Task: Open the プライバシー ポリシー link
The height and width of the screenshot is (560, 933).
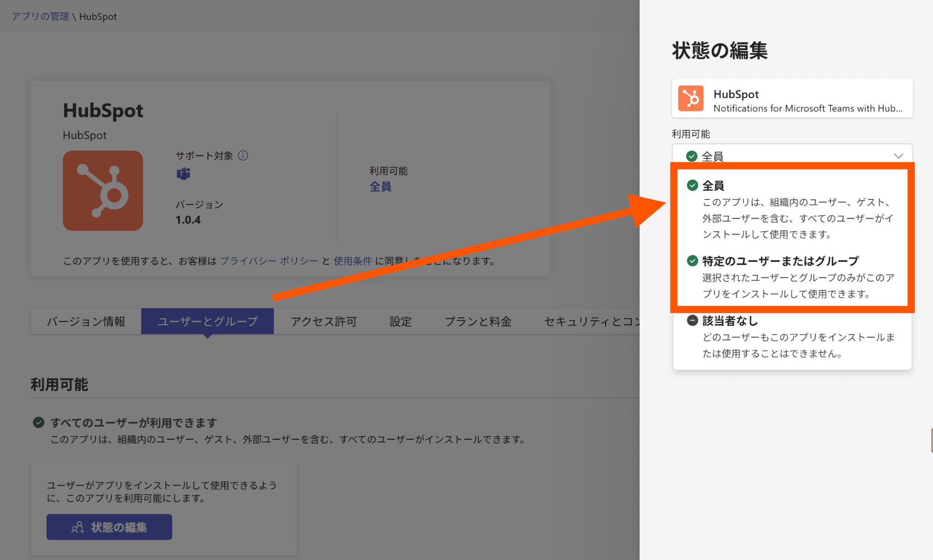Action: pos(269,261)
